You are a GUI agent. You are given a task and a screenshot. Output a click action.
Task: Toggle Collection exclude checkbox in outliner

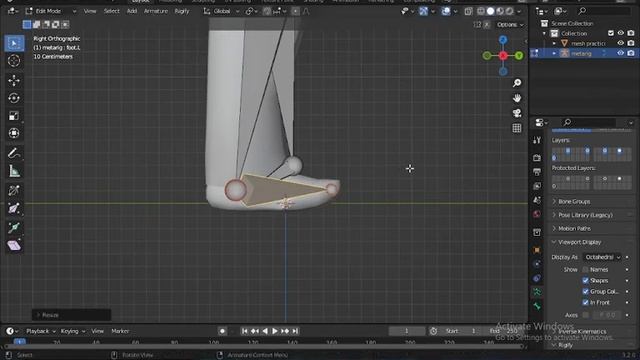tap(611, 33)
